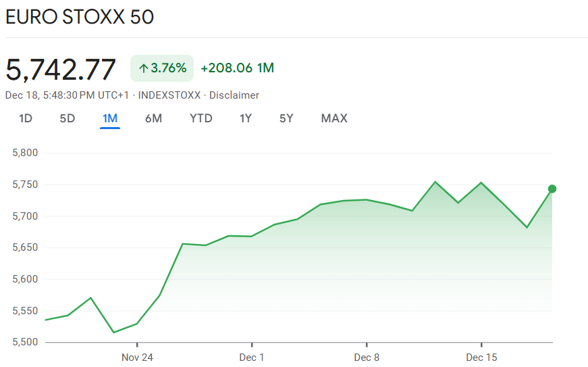
Task: Select the 1D time range tab
Action: [26, 118]
